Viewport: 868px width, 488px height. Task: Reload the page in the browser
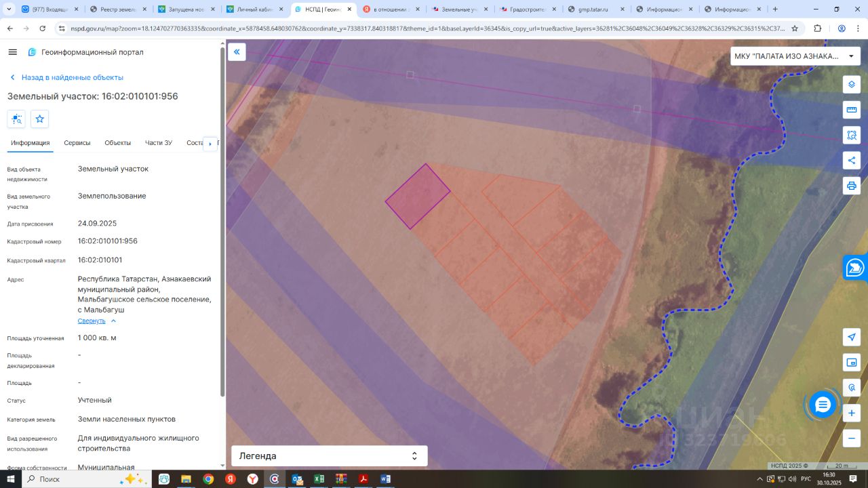tap(43, 29)
